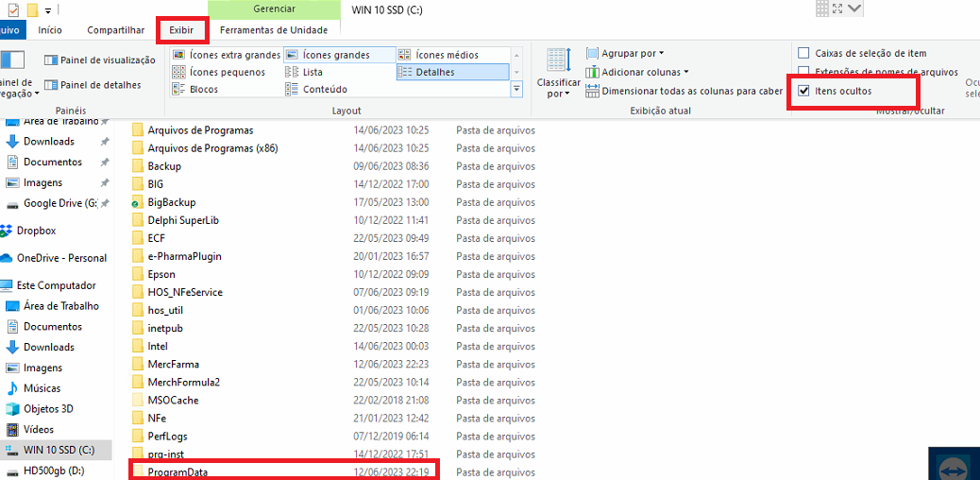
Task: Select the Blocos layout option
Action: [x=179, y=90]
